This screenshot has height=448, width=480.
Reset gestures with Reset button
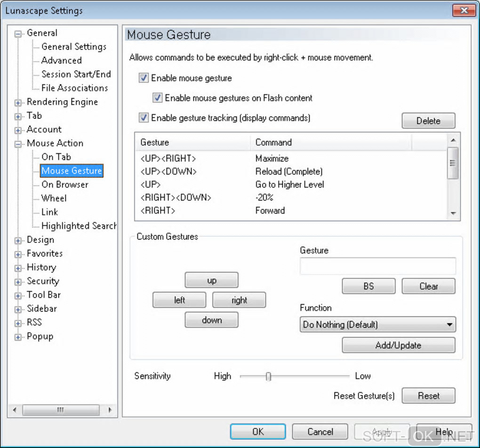[428, 396]
